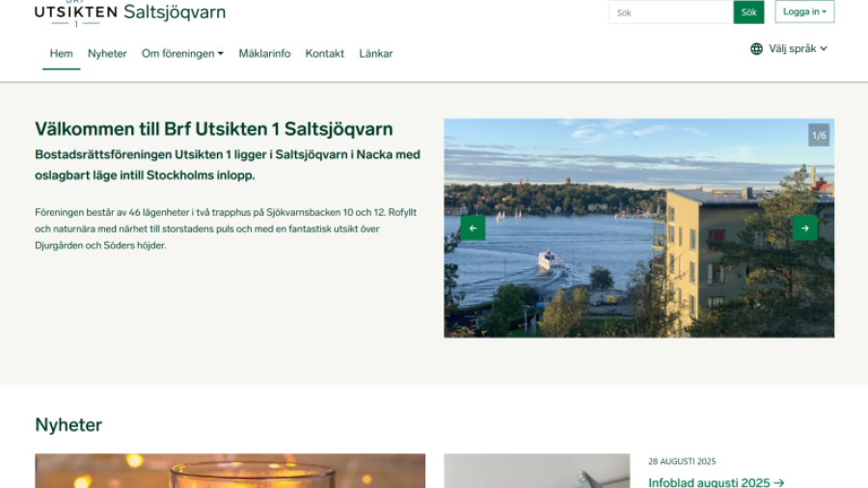Advance to next slideshow image arrow

(x=804, y=229)
